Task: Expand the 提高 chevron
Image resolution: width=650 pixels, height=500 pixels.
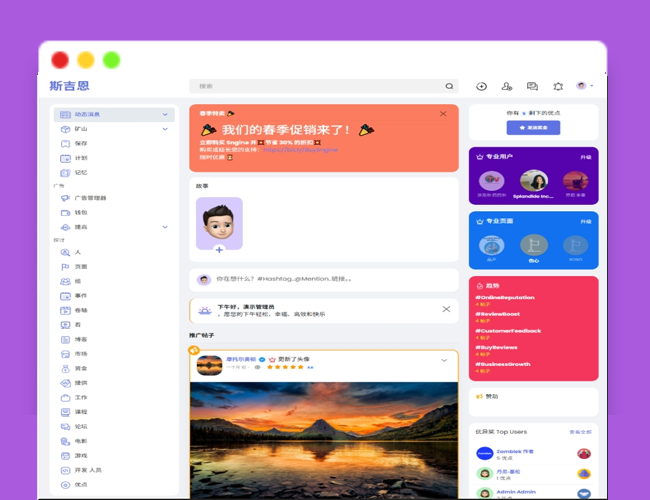Action: [165, 227]
